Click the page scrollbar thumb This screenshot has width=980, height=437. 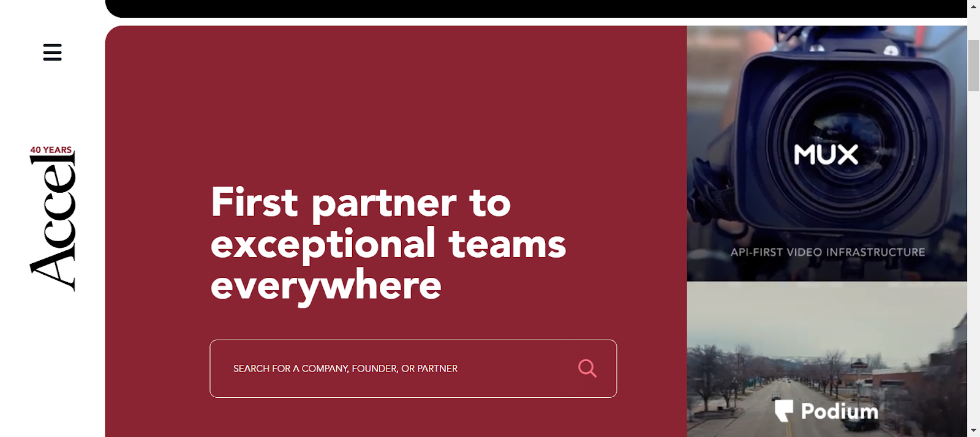click(x=974, y=65)
